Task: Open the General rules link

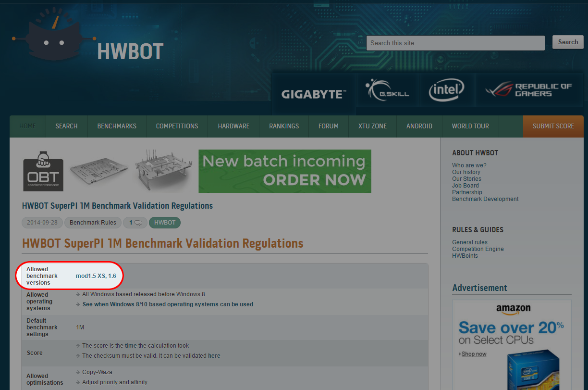Action: 470,242
